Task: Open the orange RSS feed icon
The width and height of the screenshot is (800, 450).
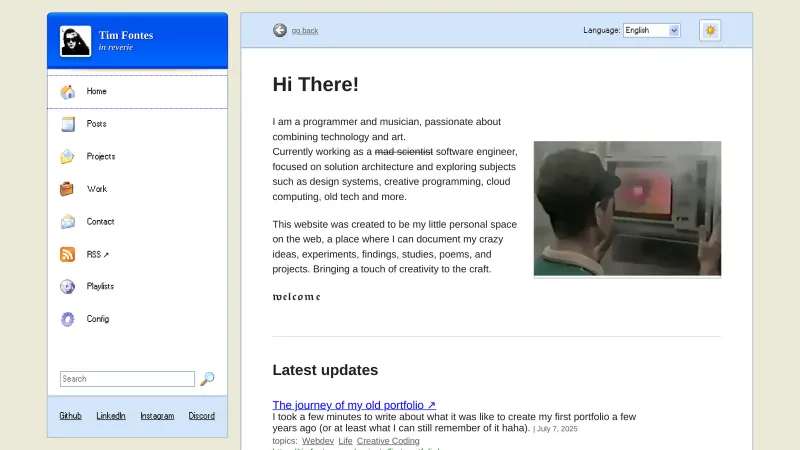Action: tap(68, 254)
